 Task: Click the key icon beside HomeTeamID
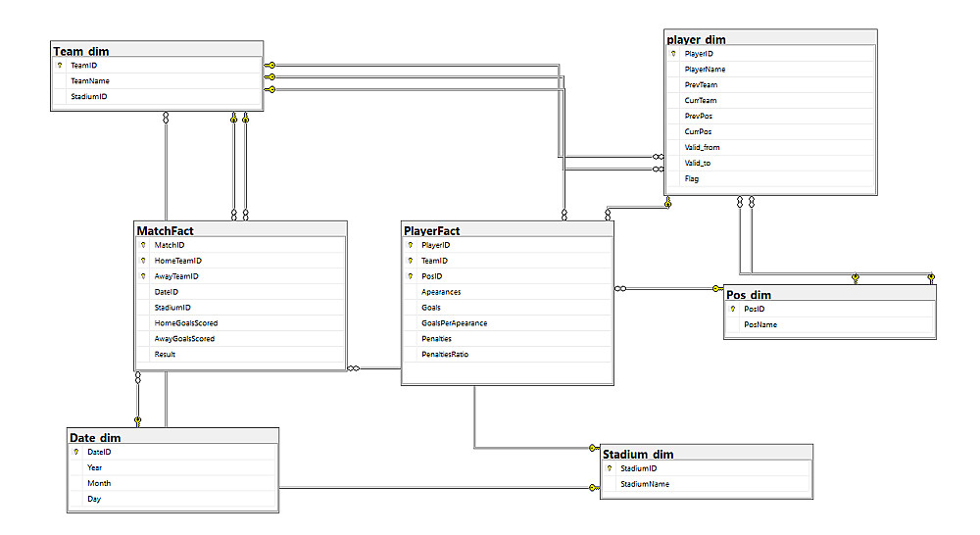[x=143, y=261]
